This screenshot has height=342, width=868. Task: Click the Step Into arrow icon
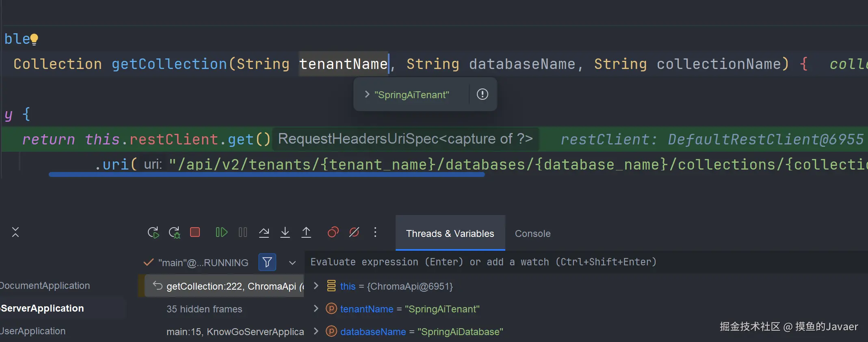285,232
